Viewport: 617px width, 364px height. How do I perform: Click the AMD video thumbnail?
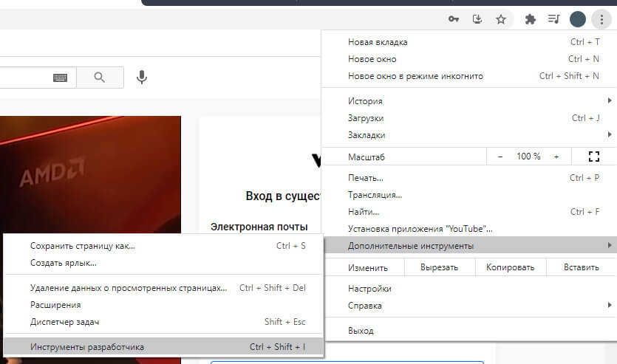click(90, 174)
